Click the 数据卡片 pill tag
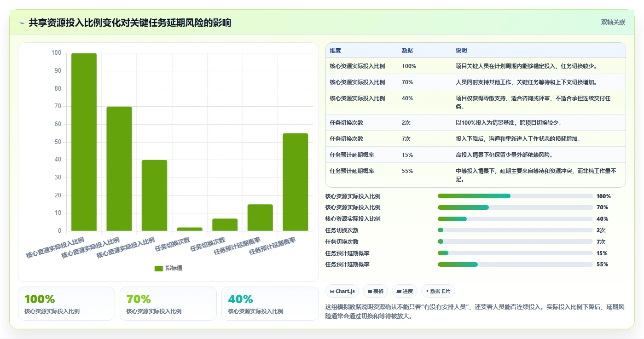The width and height of the screenshot is (644, 339). click(x=438, y=291)
